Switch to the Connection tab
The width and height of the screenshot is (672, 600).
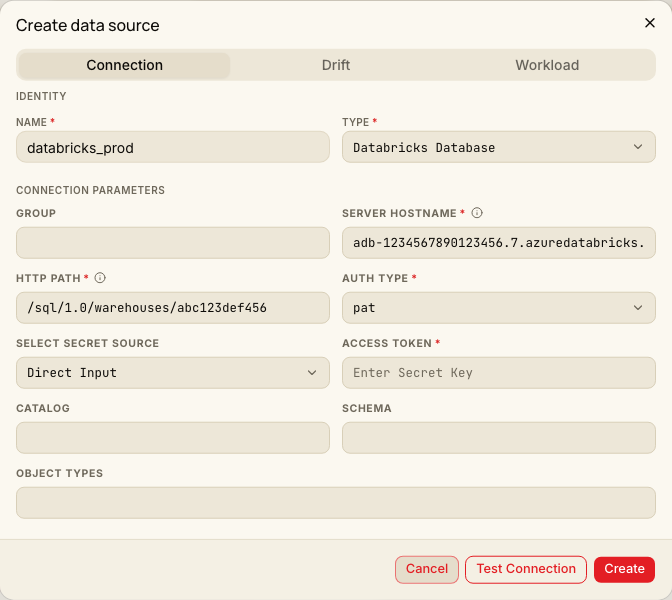tap(124, 65)
